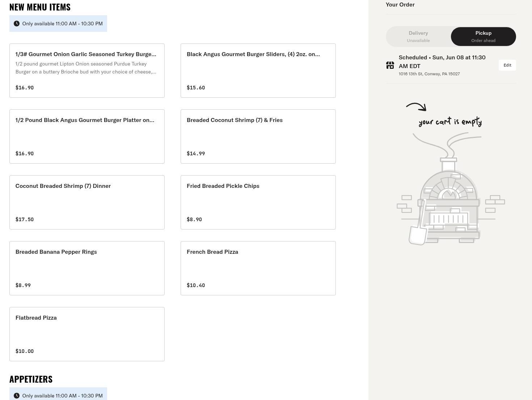Select Fried Breaded Pickle Chips
The height and width of the screenshot is (400, 532).
click(258, 202)
